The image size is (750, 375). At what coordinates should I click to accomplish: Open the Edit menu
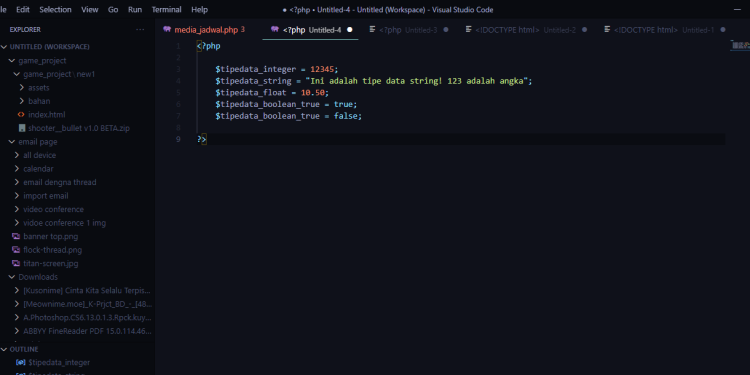click(23, 10)
